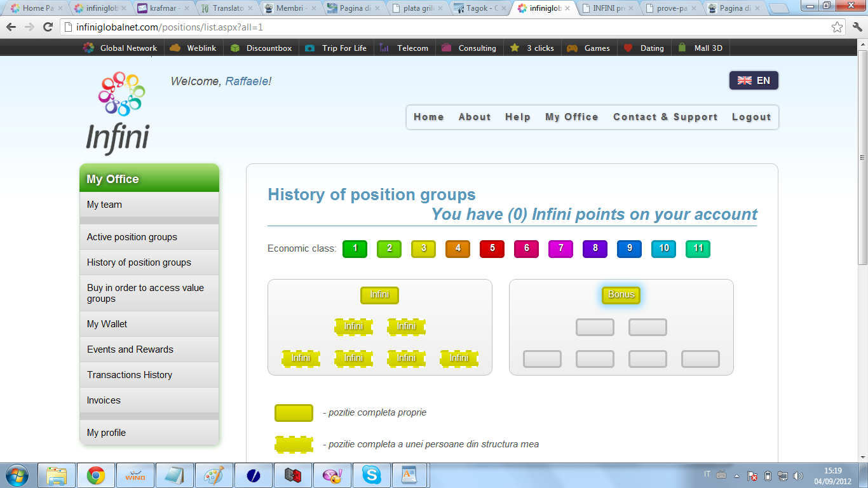Click the address bar URL field
Viewport: 868px width, 488px height.
click(445, 27)
